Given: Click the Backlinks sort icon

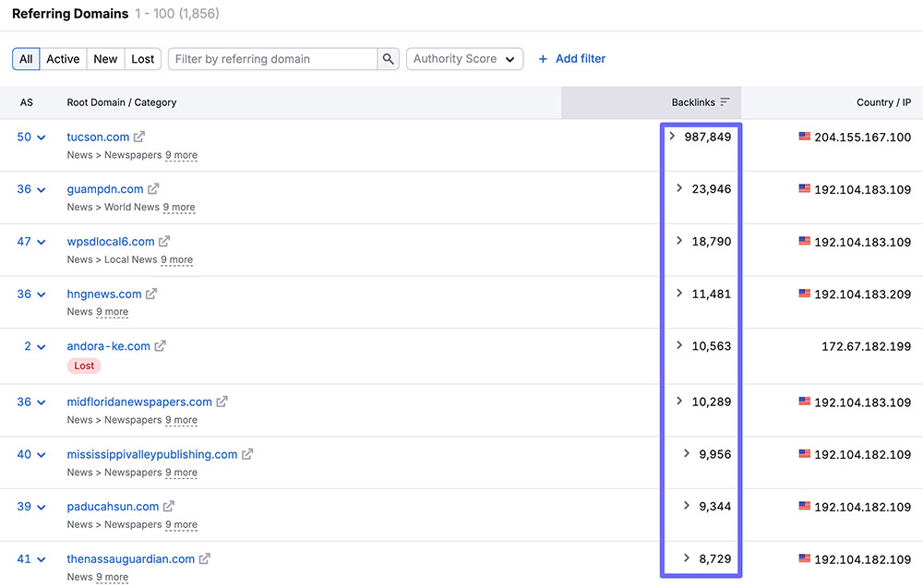Looking at the screenshot, I should pyautogui.click(x=725, y=102).
